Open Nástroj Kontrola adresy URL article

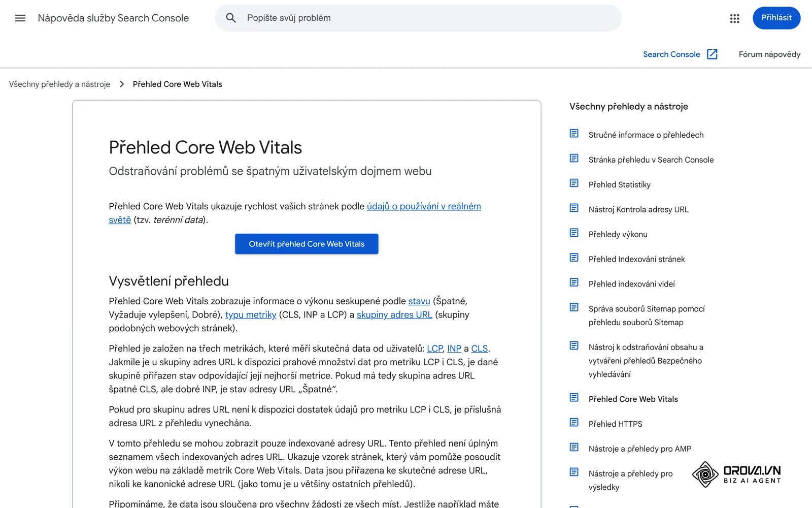638,210
